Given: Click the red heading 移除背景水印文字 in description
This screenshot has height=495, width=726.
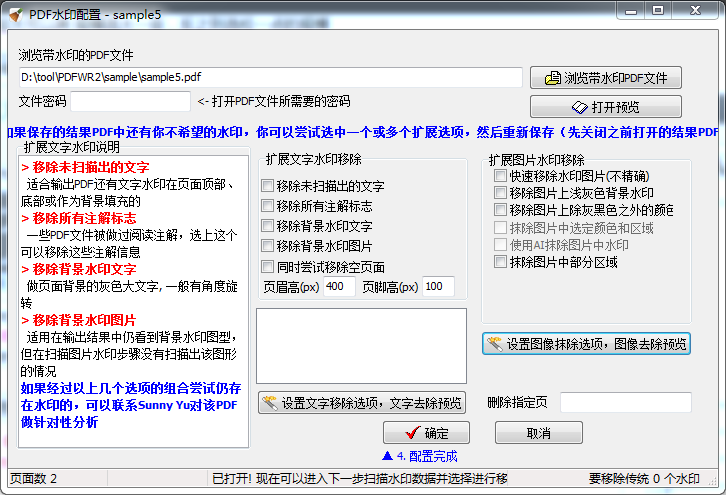Looking at the screenshot, I should [x=84, y=269].
